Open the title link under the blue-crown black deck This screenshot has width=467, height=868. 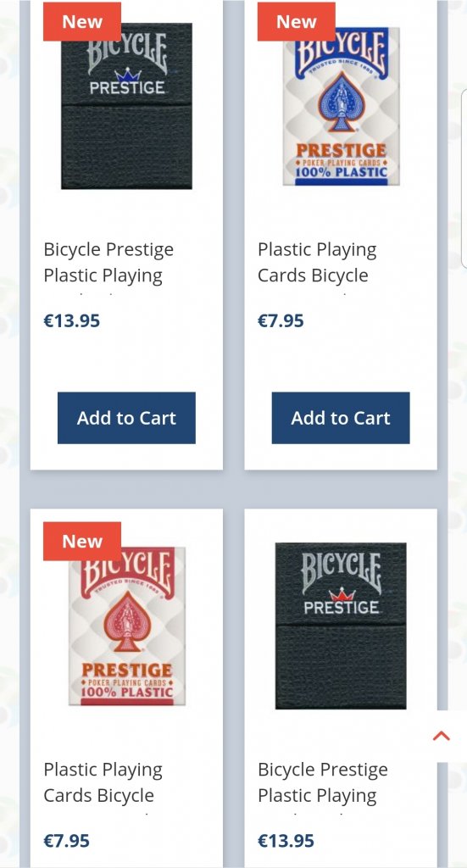pos(108,263)
